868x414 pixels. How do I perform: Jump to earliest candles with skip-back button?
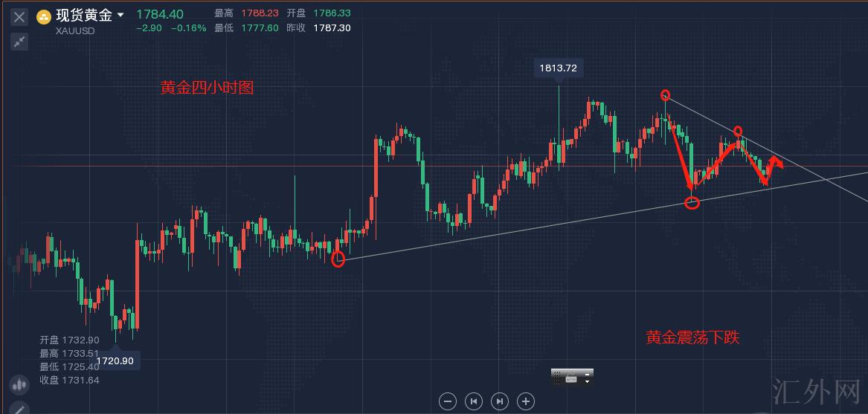pos(474,401)
